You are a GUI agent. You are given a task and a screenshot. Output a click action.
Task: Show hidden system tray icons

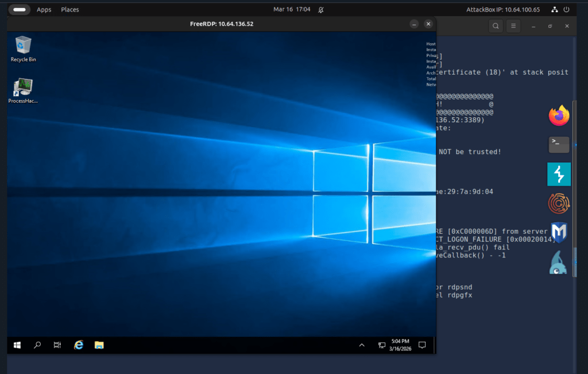click(362, 345)
